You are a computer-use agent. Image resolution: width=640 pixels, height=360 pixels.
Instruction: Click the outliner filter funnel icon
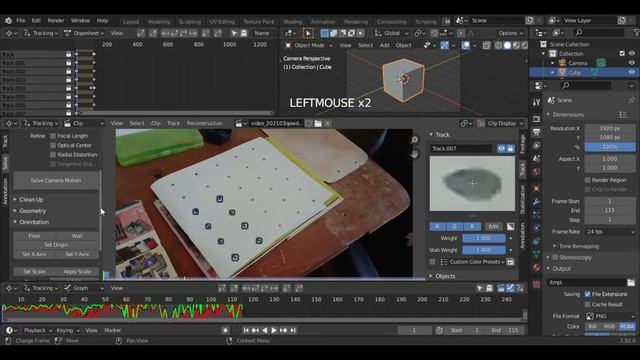pyautogui.click(x=636, y=33)
